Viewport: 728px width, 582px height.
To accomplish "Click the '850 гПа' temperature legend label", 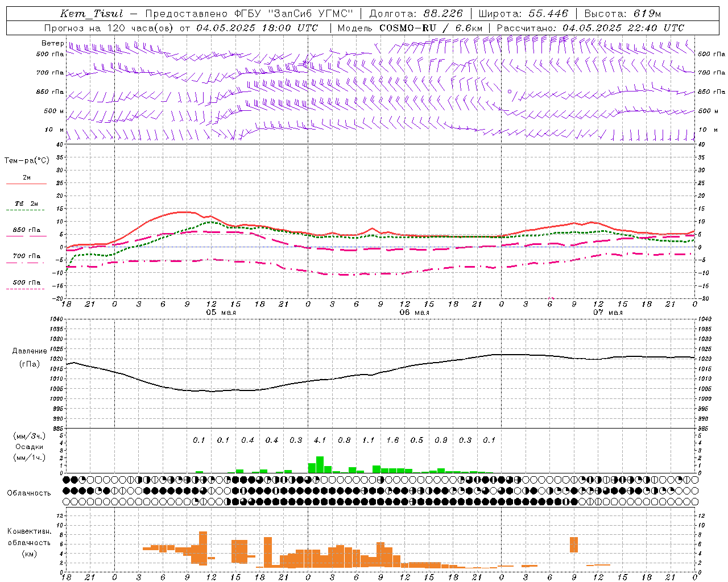I will [26, 230].
